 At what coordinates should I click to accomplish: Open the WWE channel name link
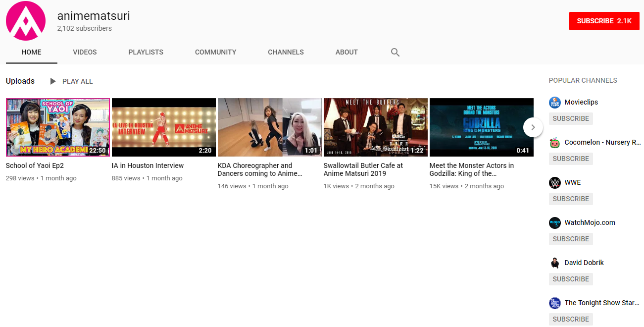tap(573, 183)
